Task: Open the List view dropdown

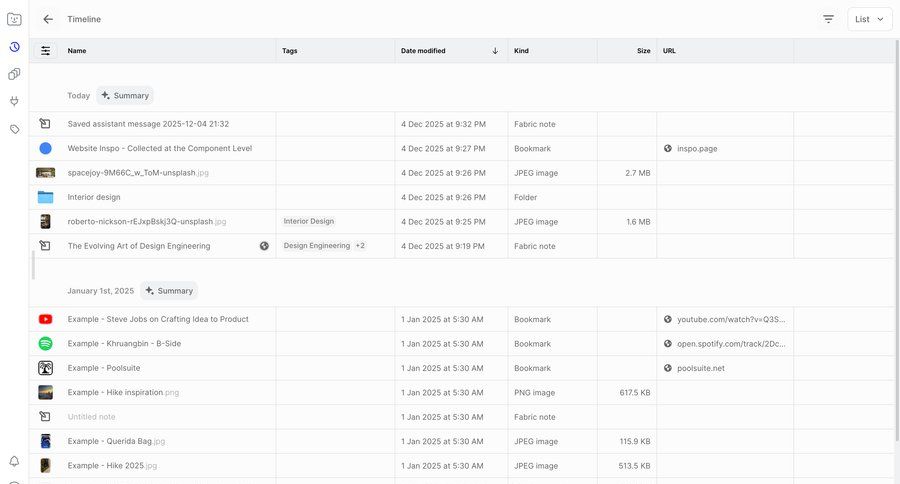Action: click(x=869, y=19)
